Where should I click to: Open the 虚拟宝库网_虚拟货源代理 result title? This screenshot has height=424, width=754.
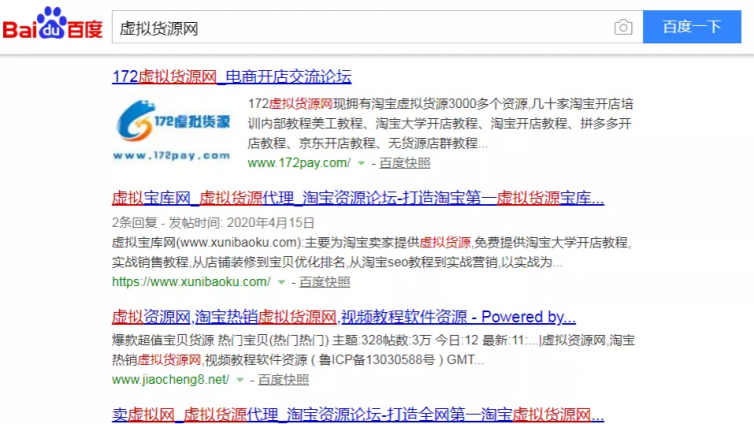[x=358, y=198]
